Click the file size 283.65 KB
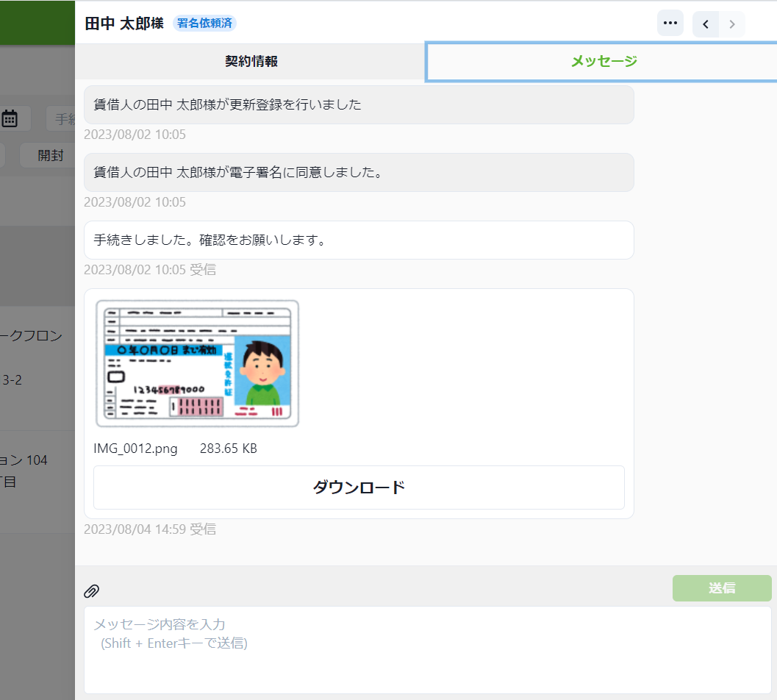This screenshot has height=700, width=777. pyautogui.click(x=228, y=449)
